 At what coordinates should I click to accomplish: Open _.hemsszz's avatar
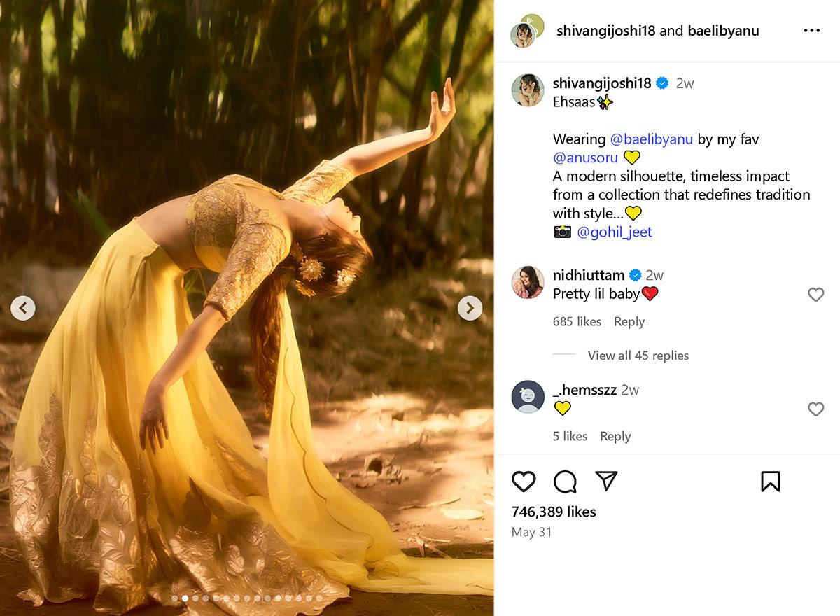point(528,397)
